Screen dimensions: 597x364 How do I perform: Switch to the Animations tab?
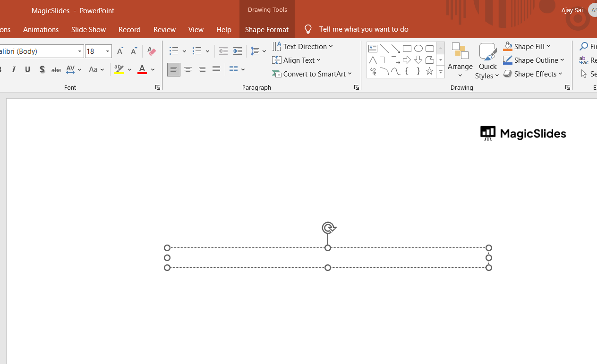[41, 29]
